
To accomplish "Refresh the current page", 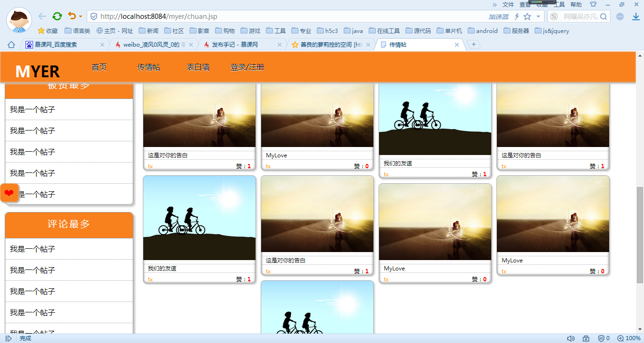I will pyautogui.click(x=57, y=16).
